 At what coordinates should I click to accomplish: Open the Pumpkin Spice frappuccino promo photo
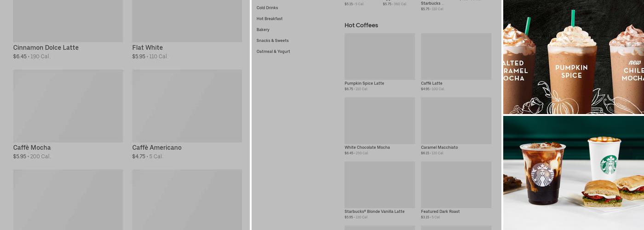574,57
